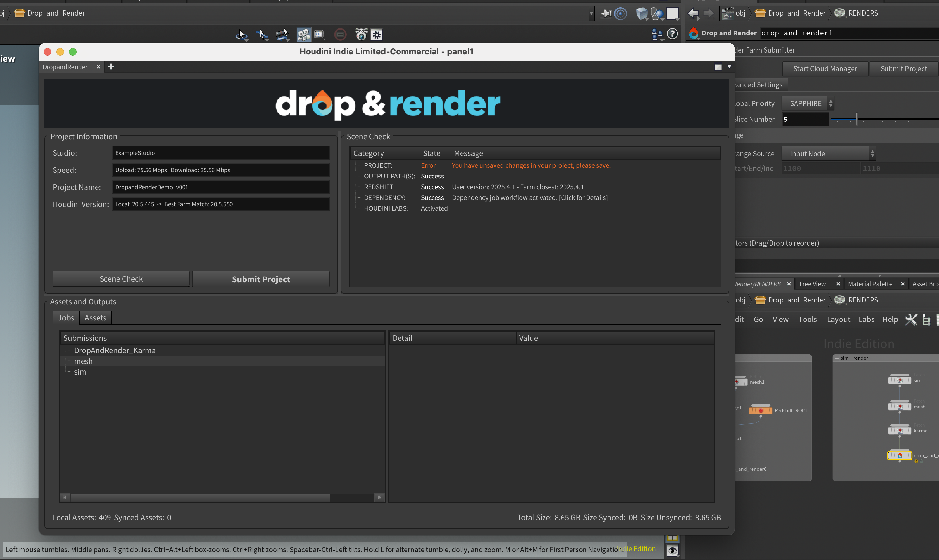The image size is (939, 560).
Task: Adjust the Slice Number slider handle
Action: click(x=856, y=119)
